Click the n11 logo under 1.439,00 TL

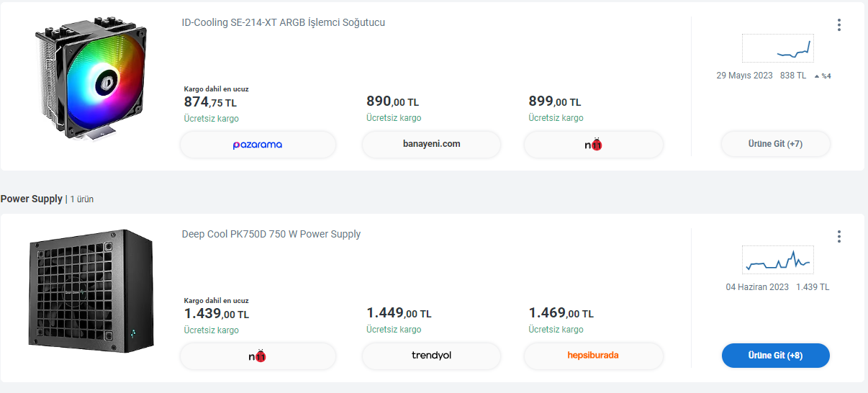click(x=258, y=356)
